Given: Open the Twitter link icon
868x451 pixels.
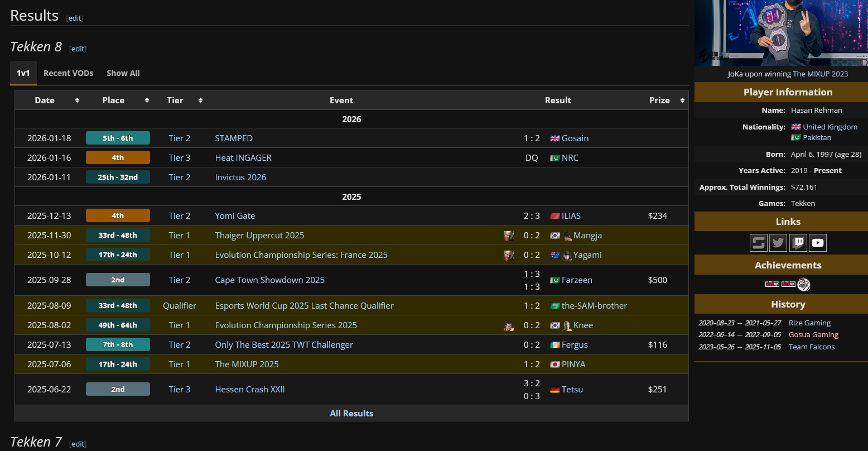Looking at the screenshot, I should click(x=778, y=243).
